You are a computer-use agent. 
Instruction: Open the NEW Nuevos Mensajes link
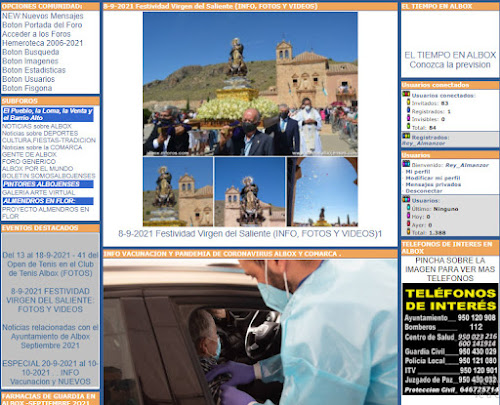click(x=43, y=16)
